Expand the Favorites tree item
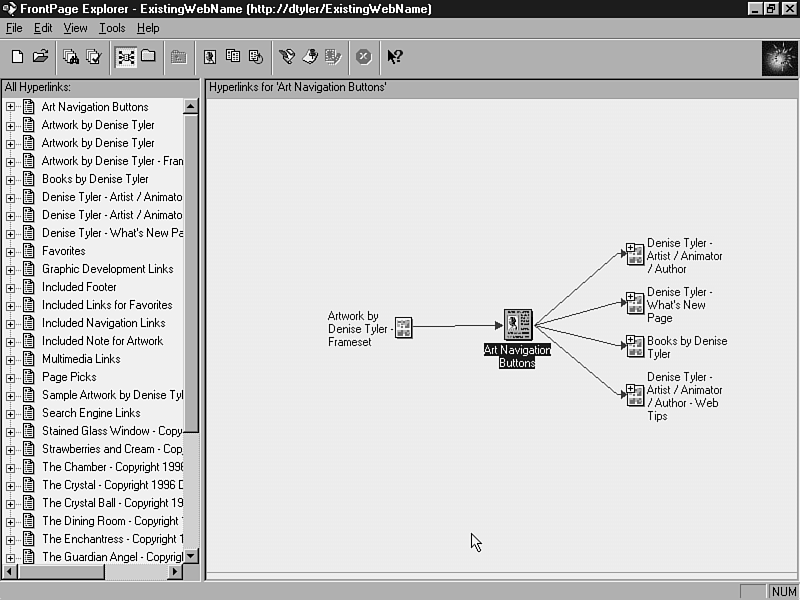The width and height of the screenshot is (800, 600). [x=11, y=251]
